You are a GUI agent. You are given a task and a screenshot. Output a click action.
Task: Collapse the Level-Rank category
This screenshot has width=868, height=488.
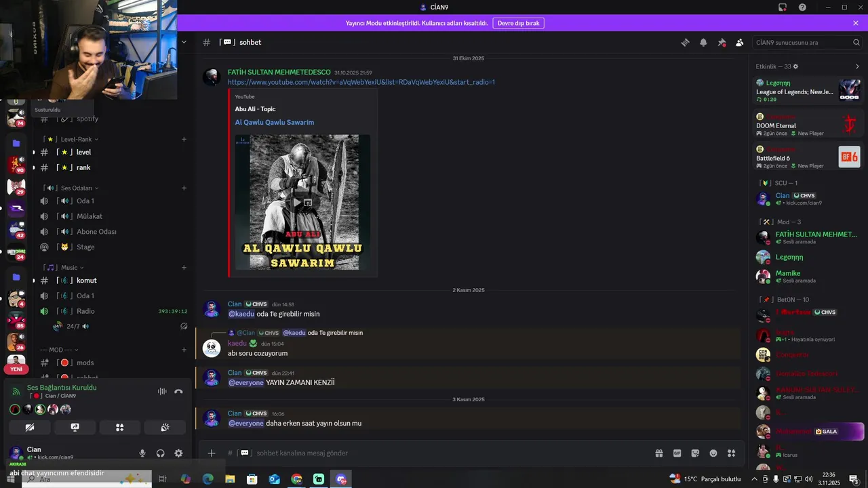point(75,139)
